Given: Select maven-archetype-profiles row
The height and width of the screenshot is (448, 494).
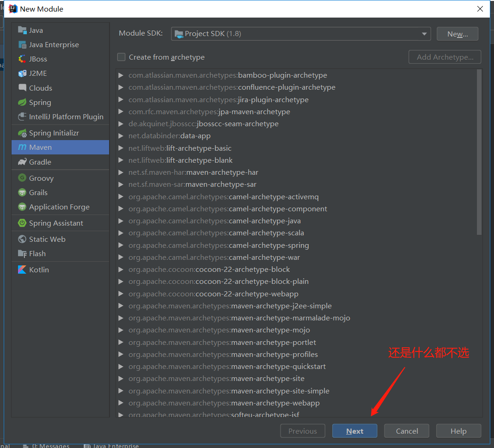Looking at the screenshot, I should (296, 354).
